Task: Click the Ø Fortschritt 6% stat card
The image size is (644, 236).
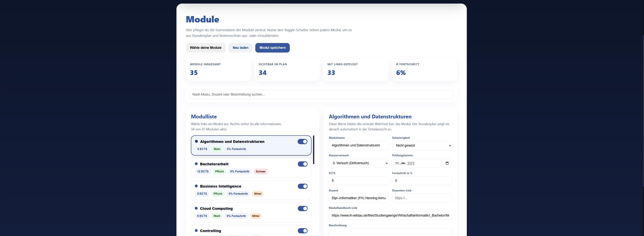Action: [x=424, y=70]
